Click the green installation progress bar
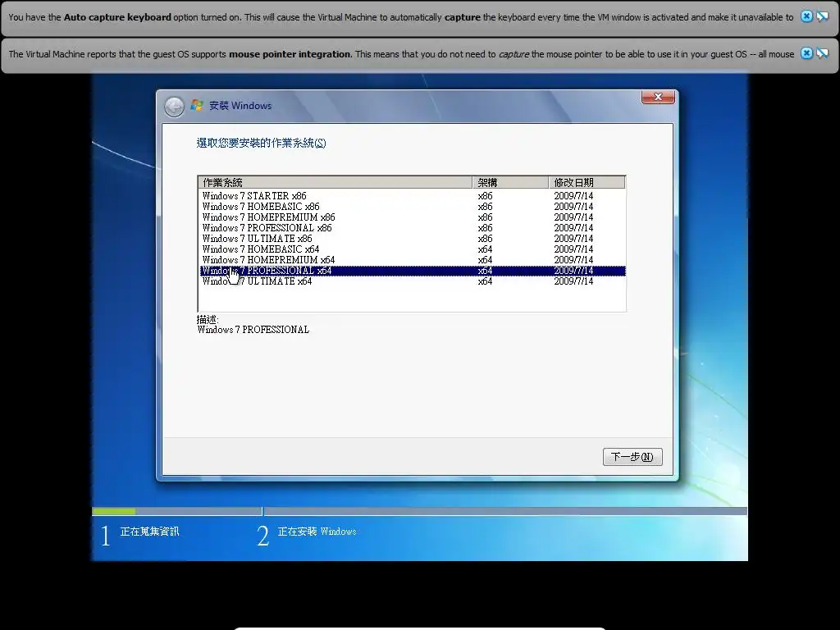The image size is (840, 630). pos(113,512)
